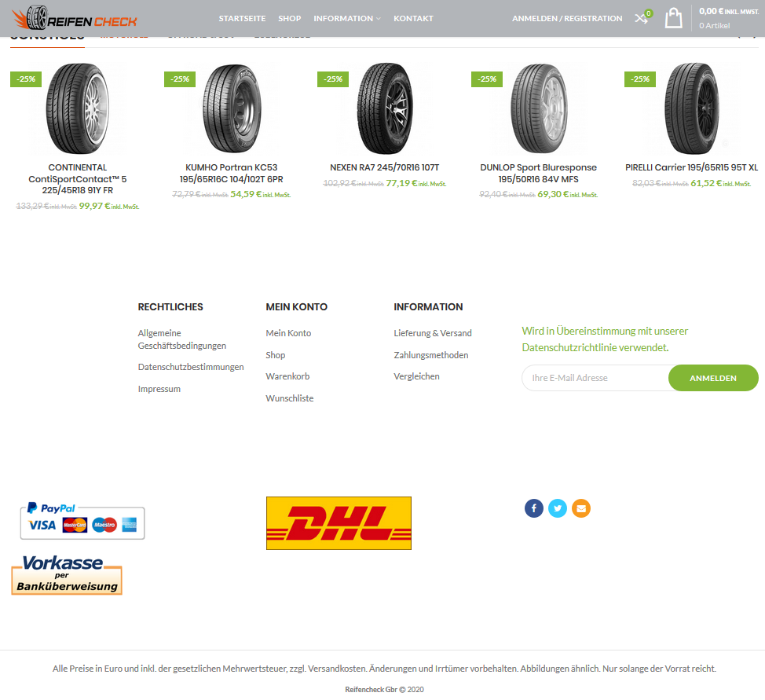765x700 pixels.
Task: Click the orange email envelope icon
Action: coord(580,508)
